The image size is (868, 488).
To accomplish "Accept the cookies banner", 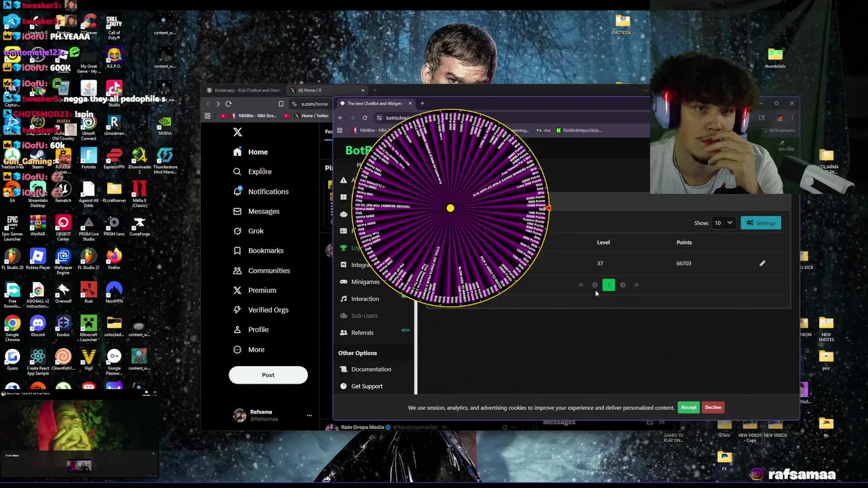I will point(688,407).
